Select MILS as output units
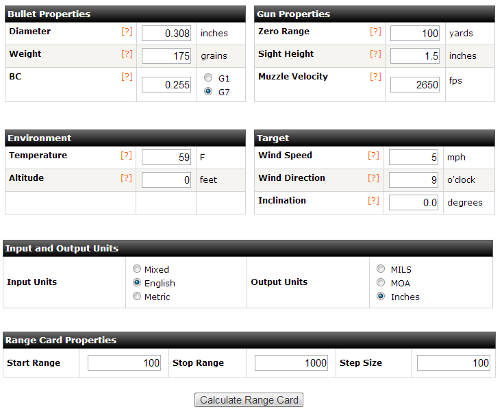The image size is (504, 420). [381, 269]
